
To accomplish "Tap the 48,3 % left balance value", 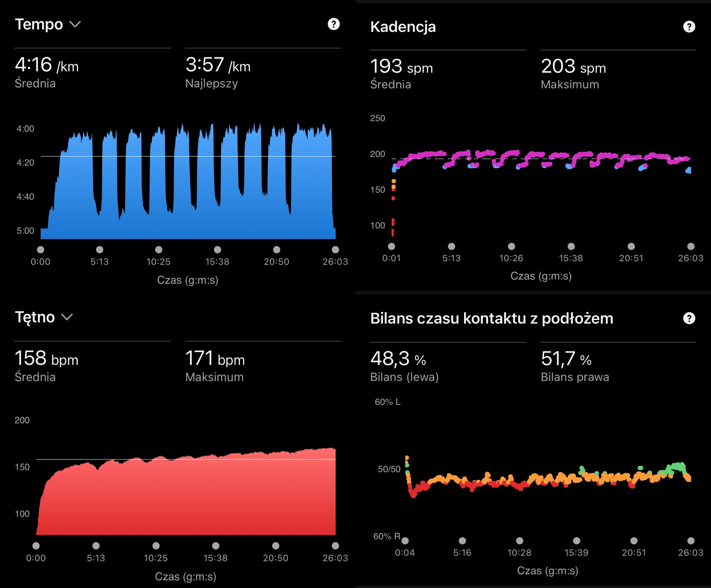I will coord(398,359).
